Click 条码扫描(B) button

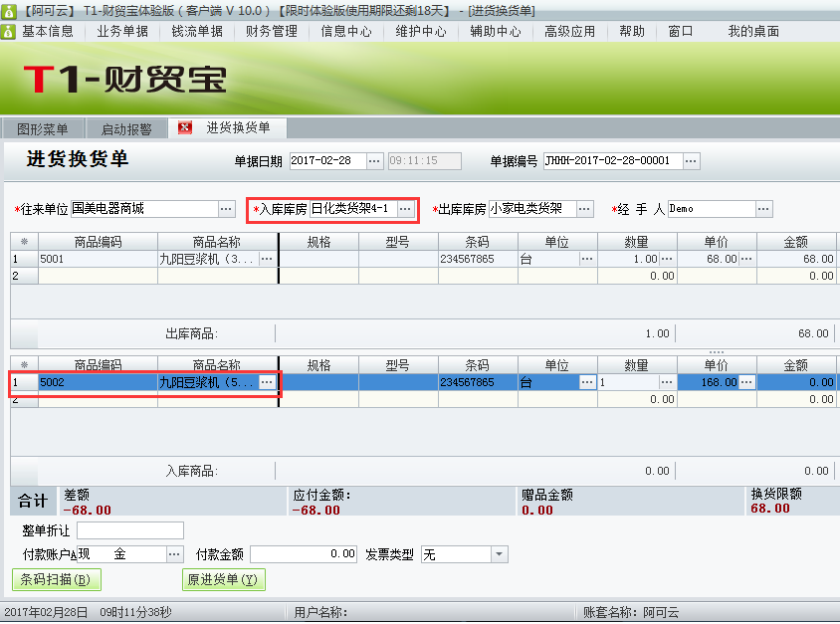click(x=57, y=579)
